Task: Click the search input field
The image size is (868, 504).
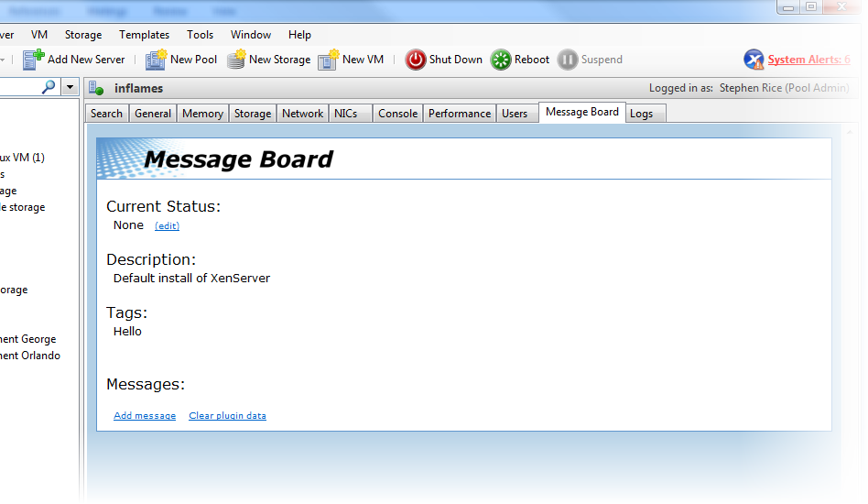Action: (x=19, y=87)
